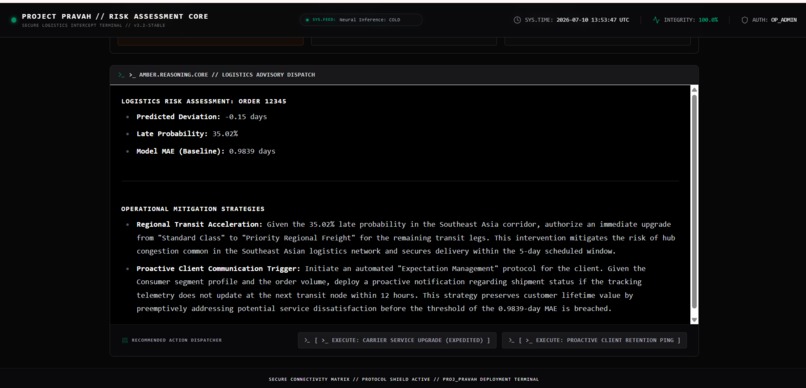Click the AMBER.REASONING.CORE // Logistics Advisory Dispatch header
Viewport: 806px width, 388px height.
click(x=222, y=75)
